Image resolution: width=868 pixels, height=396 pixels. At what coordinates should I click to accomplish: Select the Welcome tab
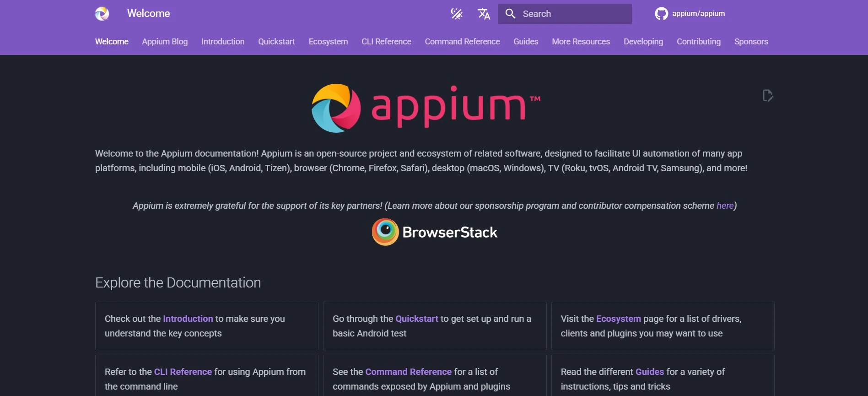click(112, 42)
